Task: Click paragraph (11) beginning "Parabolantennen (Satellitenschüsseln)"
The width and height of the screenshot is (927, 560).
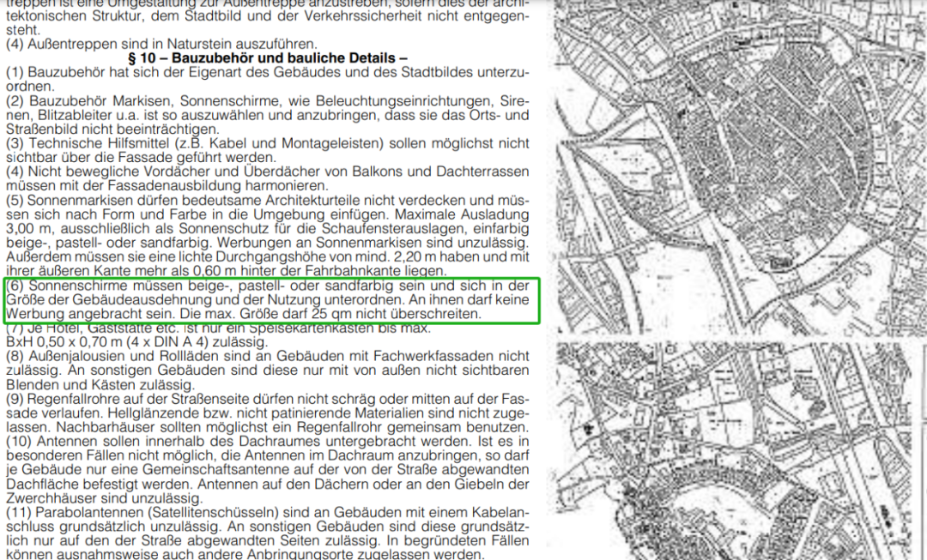Action: pos(267,533)
